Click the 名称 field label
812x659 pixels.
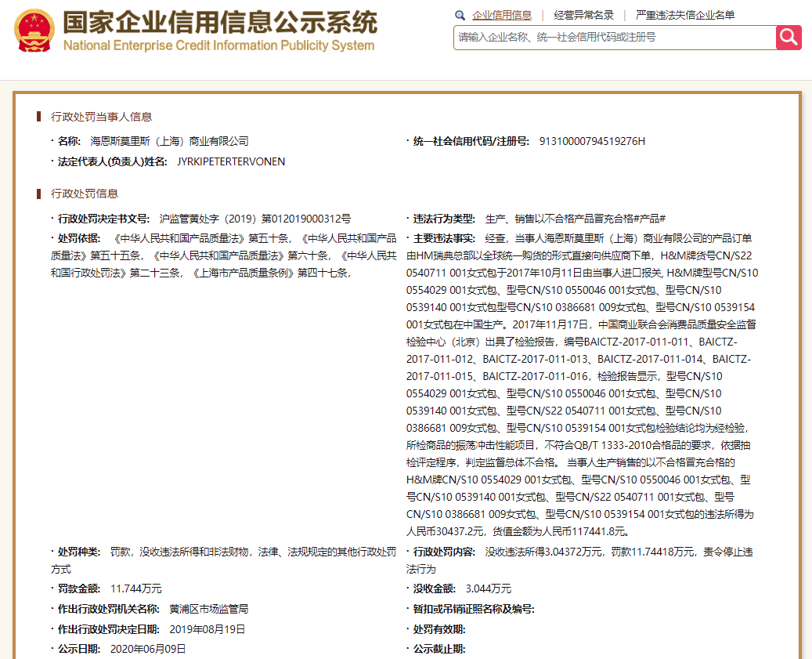[69, 141]
